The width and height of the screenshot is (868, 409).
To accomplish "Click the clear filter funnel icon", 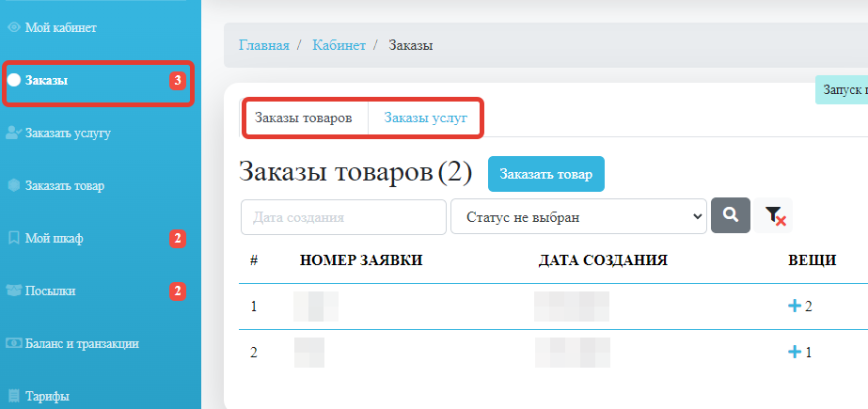I will 775,215.
